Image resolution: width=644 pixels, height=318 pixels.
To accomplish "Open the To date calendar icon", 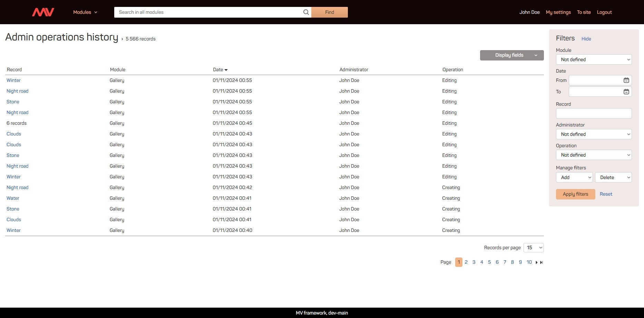I will [626, 92].
